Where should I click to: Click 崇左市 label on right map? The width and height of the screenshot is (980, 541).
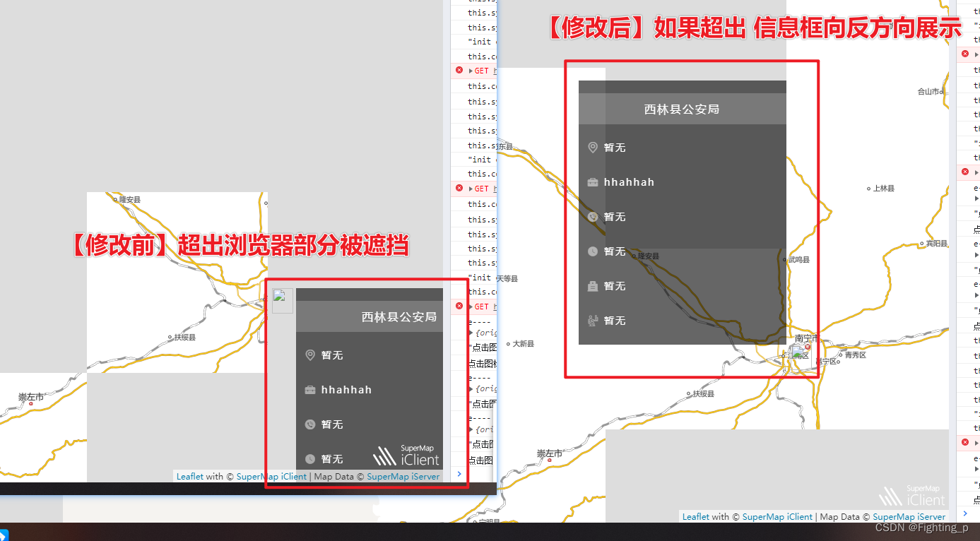click(x=550, y=453)
